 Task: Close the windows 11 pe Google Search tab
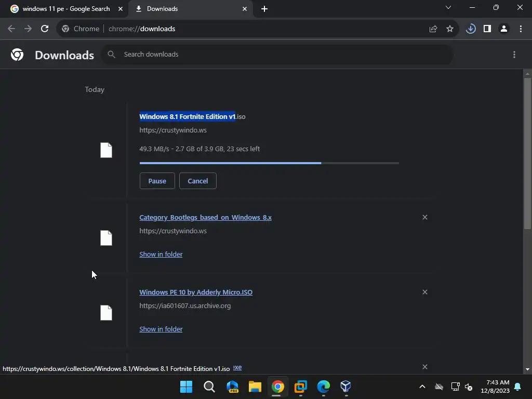point(121,9)
